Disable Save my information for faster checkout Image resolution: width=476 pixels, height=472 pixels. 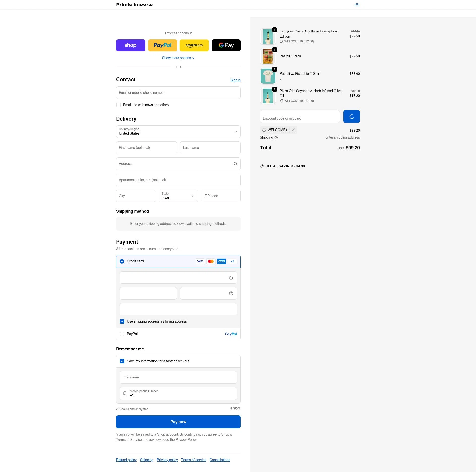[x=122, y=361]
